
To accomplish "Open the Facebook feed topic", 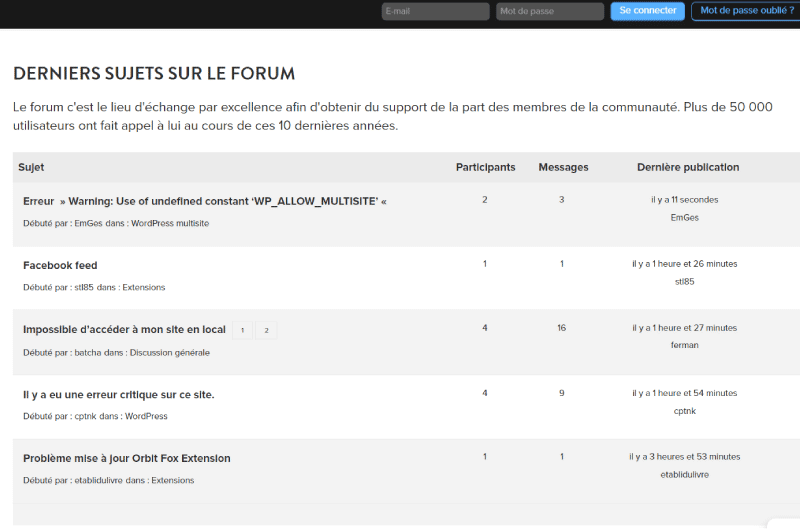I will point(60,265).
